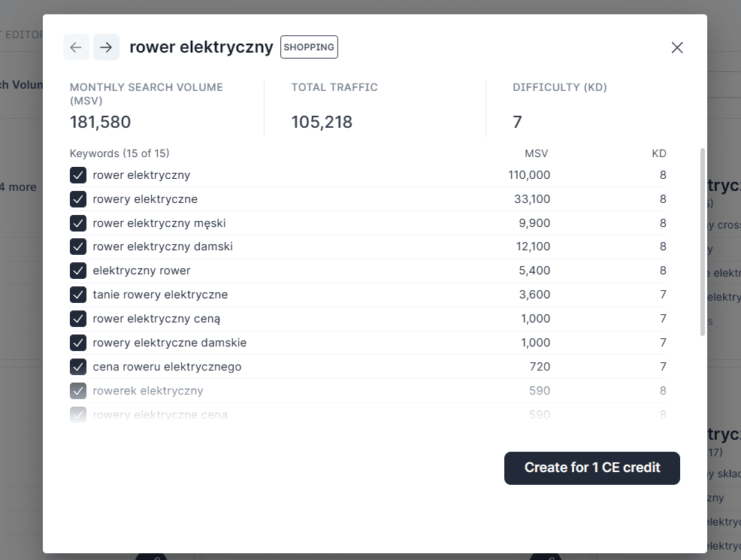
Task: Toggle the 'elektryczny rower' checkbox
Action: tap(78, 271)
